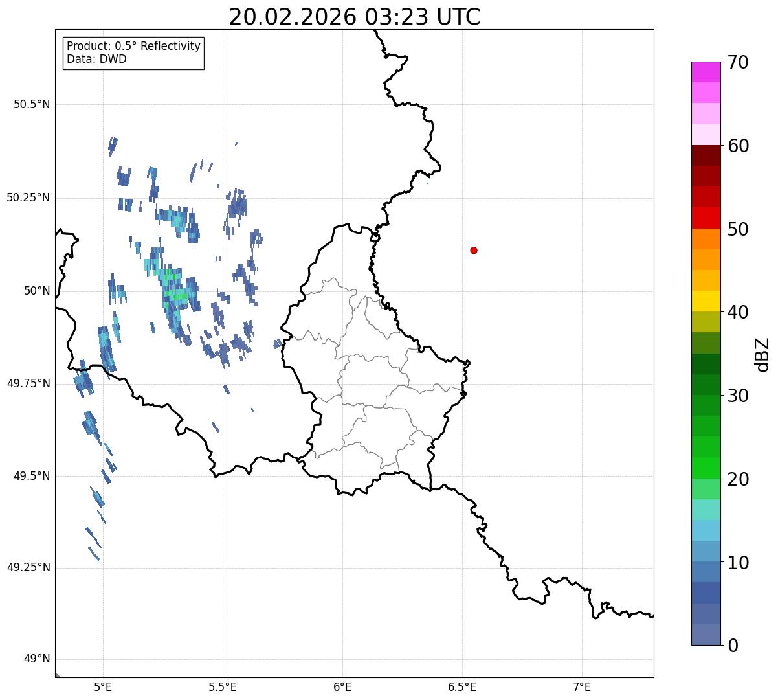
Task: Click the 6.5°E longitude label
Action: 462,686
